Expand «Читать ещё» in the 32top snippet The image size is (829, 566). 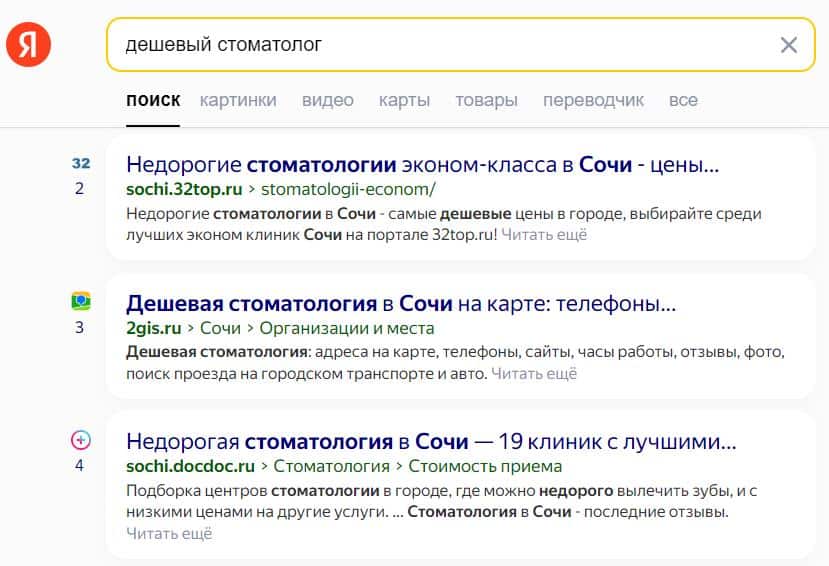pos(544,235)
